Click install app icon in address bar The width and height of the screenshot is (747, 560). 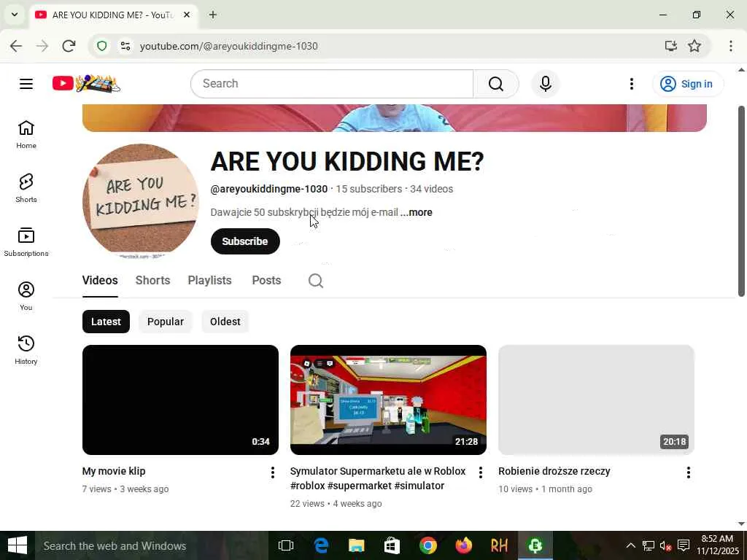coord(671,46)
